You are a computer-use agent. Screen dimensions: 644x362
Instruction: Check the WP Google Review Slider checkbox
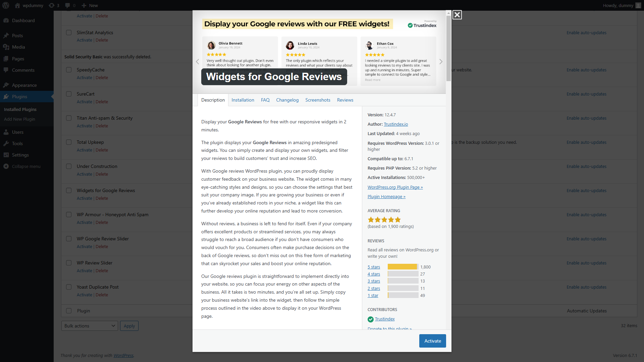click(x=69, y=239)
